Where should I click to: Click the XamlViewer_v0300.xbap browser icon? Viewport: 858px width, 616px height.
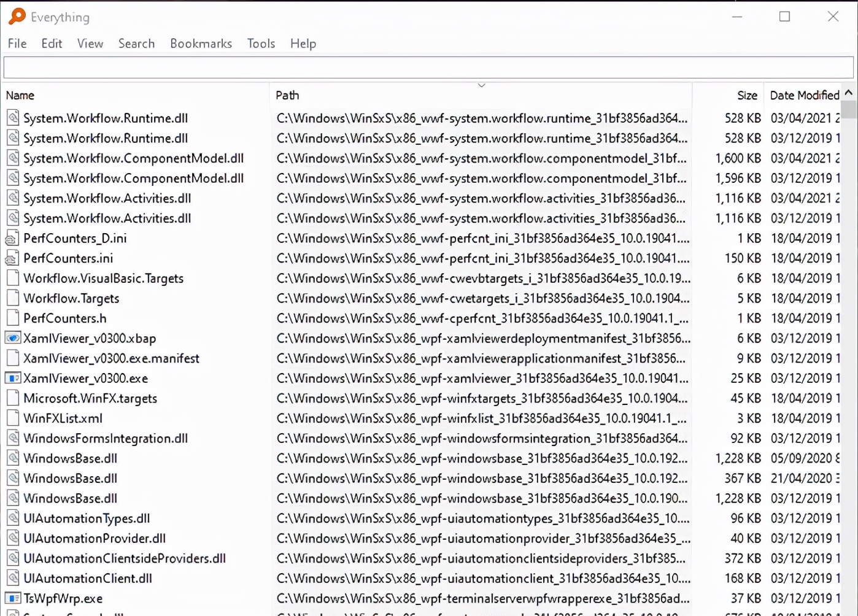click(x=13, y=337)
